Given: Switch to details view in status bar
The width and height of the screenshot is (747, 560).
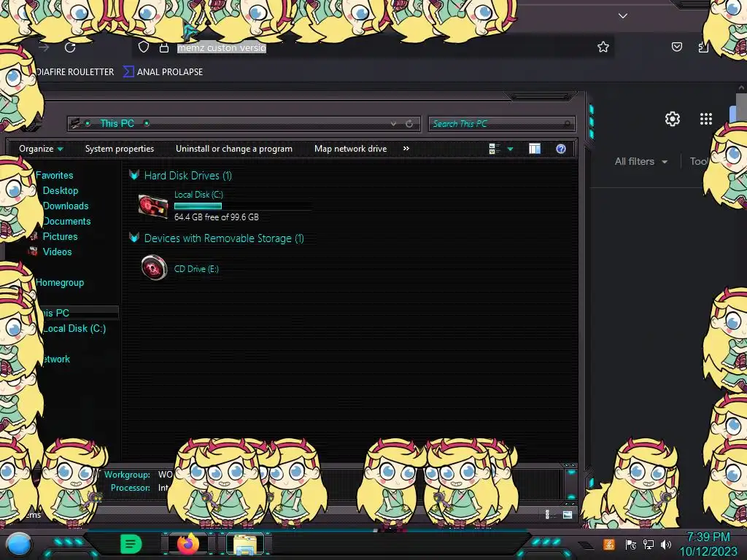Looking at the screenshot, I should [547, 514].
